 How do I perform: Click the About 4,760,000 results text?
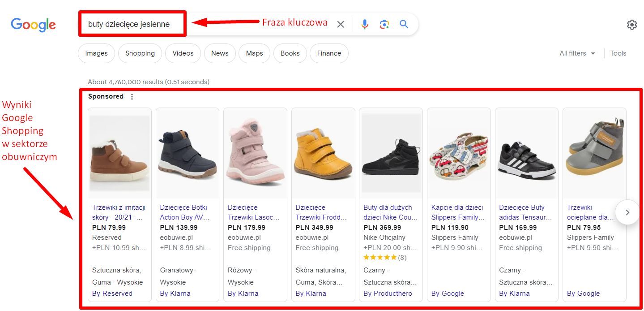coord(149,82)
